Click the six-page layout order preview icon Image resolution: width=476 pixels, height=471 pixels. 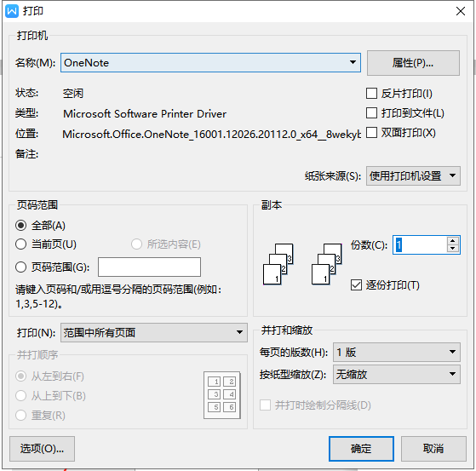tap(222, 395)
